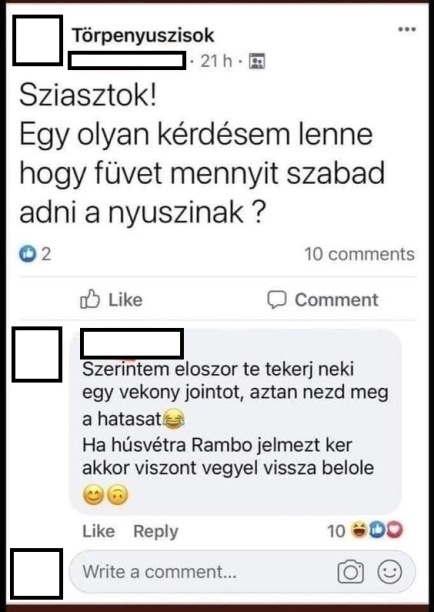The height and width of the screenshot is (612, 434).
Task: Click the 21 h post timestamp
Action: tap(216, 61)
